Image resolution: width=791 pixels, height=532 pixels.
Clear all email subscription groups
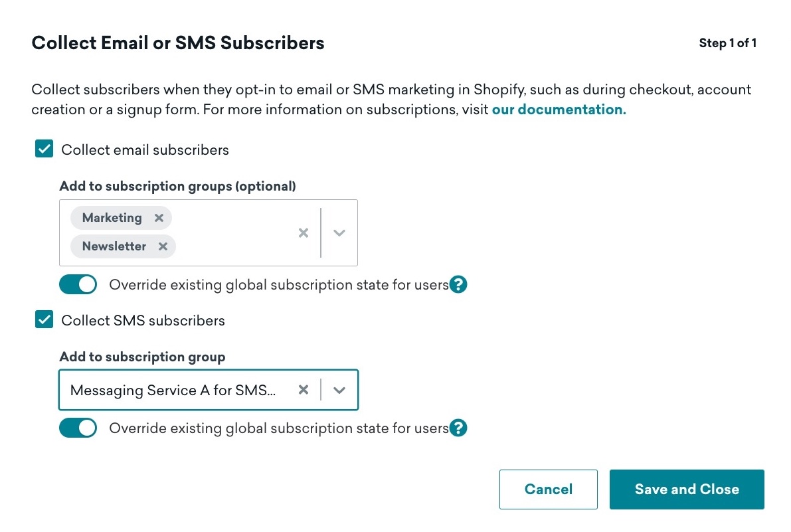(303, 233)
